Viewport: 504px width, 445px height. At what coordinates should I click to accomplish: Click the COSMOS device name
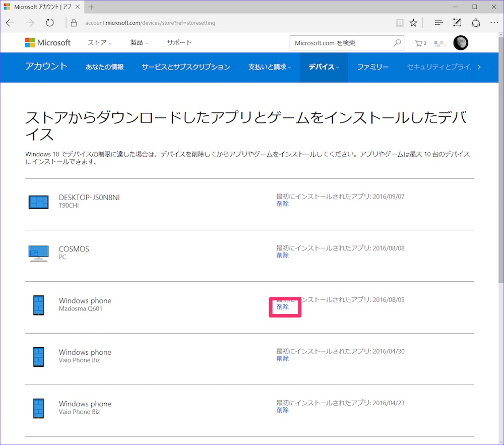click(74, 249)
